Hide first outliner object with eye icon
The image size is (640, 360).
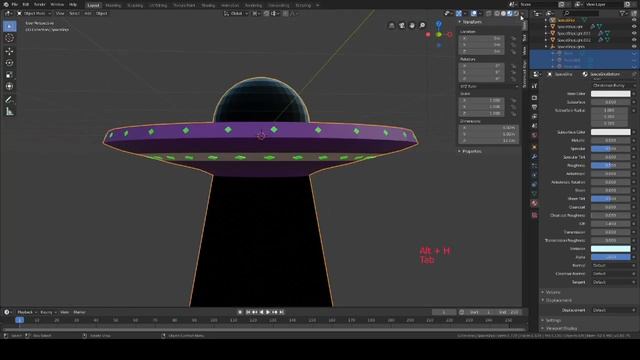click(634, 20)
